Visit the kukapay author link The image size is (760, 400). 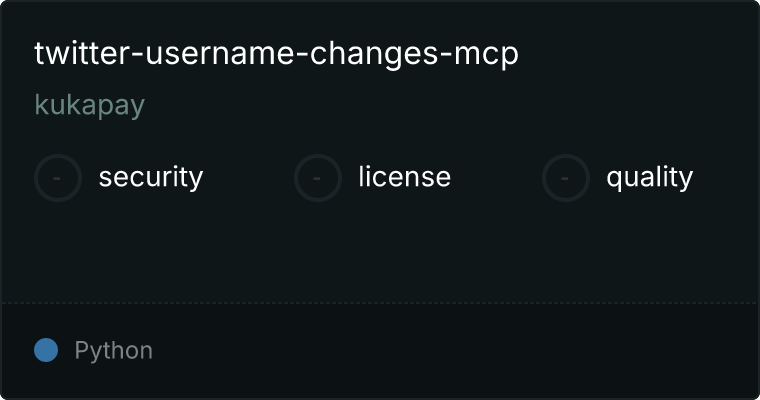[x=90, y=105]
